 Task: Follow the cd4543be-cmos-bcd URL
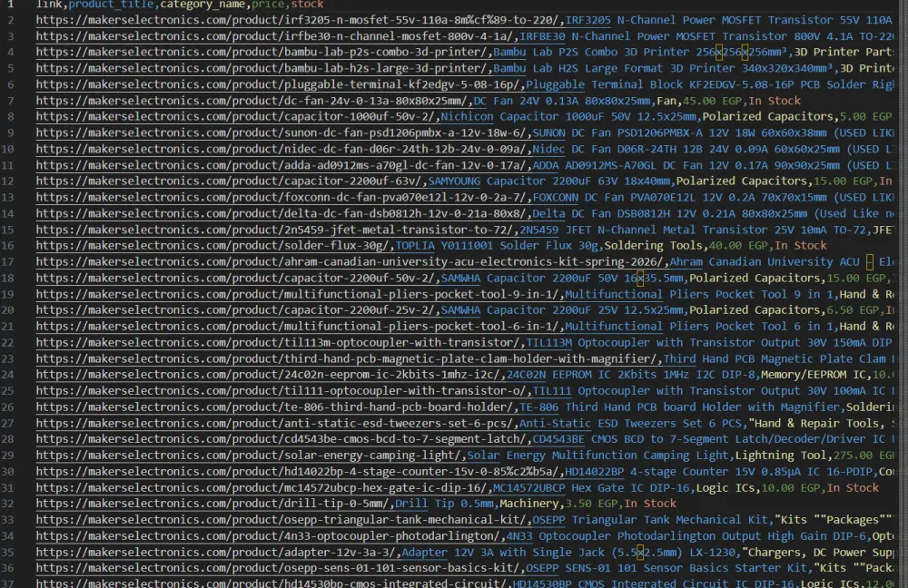point(283,439)
